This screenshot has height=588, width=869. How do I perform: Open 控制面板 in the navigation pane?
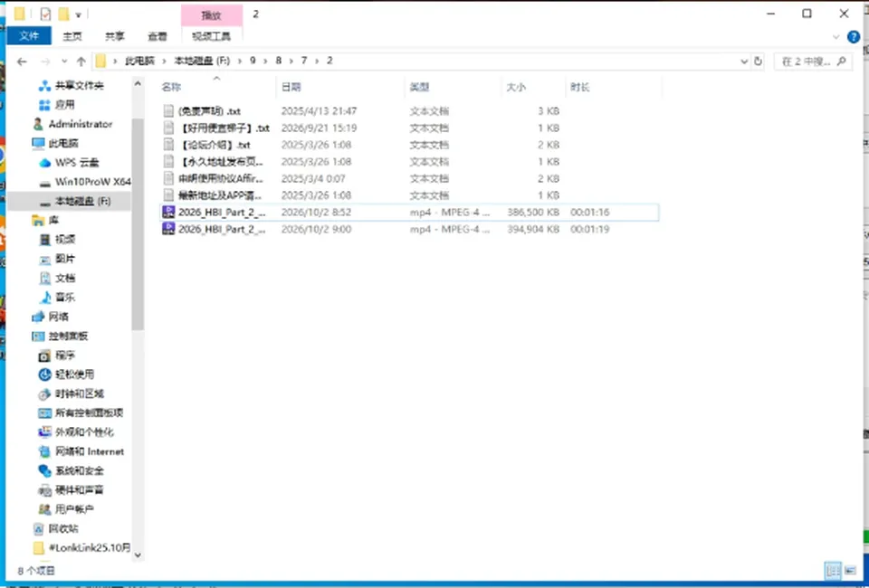click(x=68, y=337)
